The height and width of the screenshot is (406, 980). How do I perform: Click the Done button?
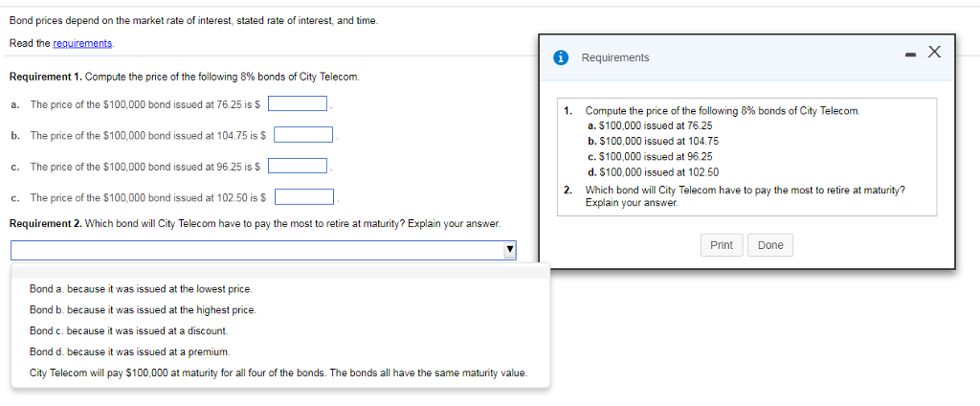[x=770, y=245]
